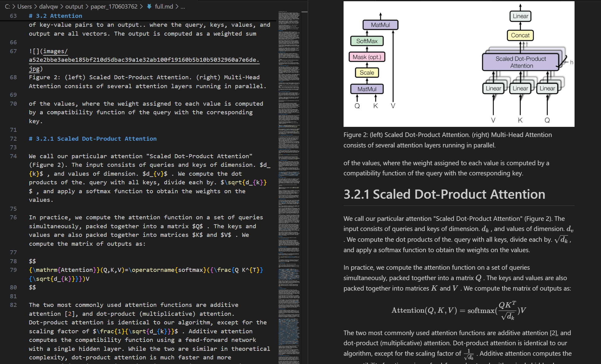The height and width of the screenshot is (364, 601).
Task: Click the blue down-arrow icon before full.md
Action: coord(150,6)
